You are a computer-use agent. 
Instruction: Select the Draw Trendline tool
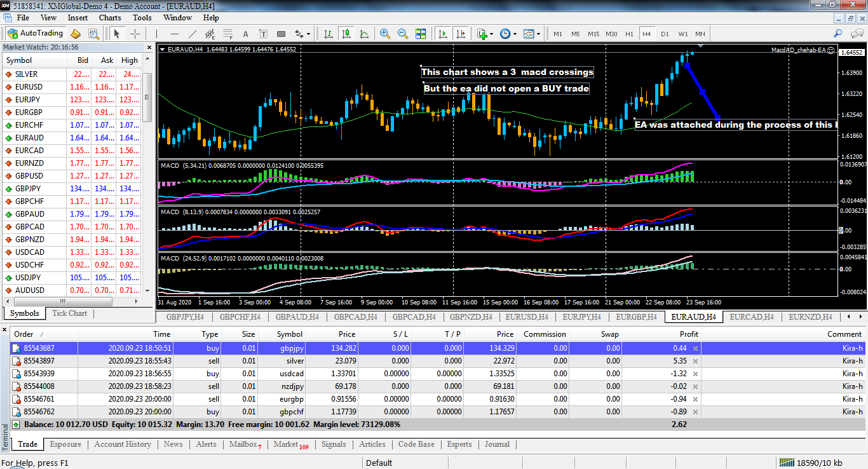point(193,34)
